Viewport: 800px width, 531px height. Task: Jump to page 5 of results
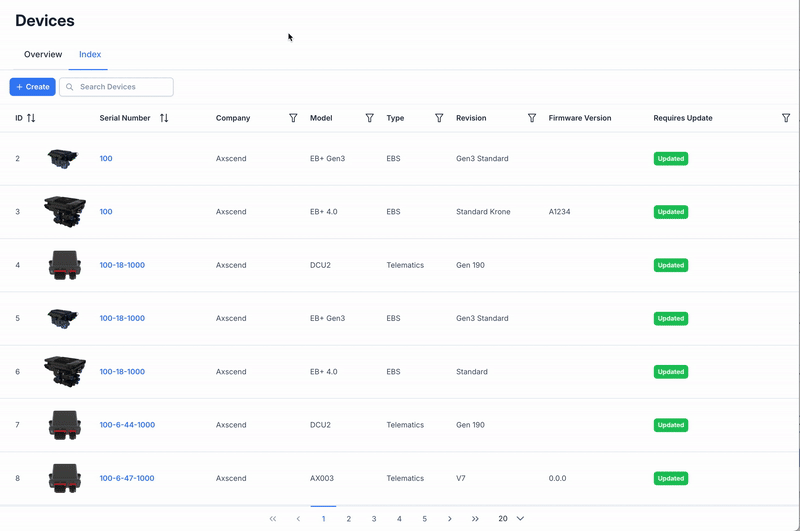[424, 519]
